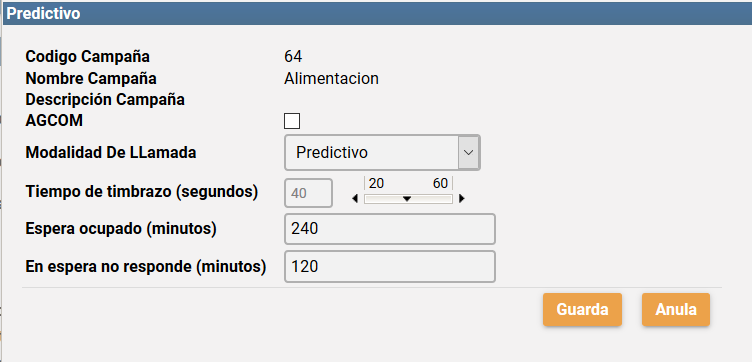Click the Tiempo de timbrazo (segundos) label
This screenshot has height=362, width=752.
142,192
